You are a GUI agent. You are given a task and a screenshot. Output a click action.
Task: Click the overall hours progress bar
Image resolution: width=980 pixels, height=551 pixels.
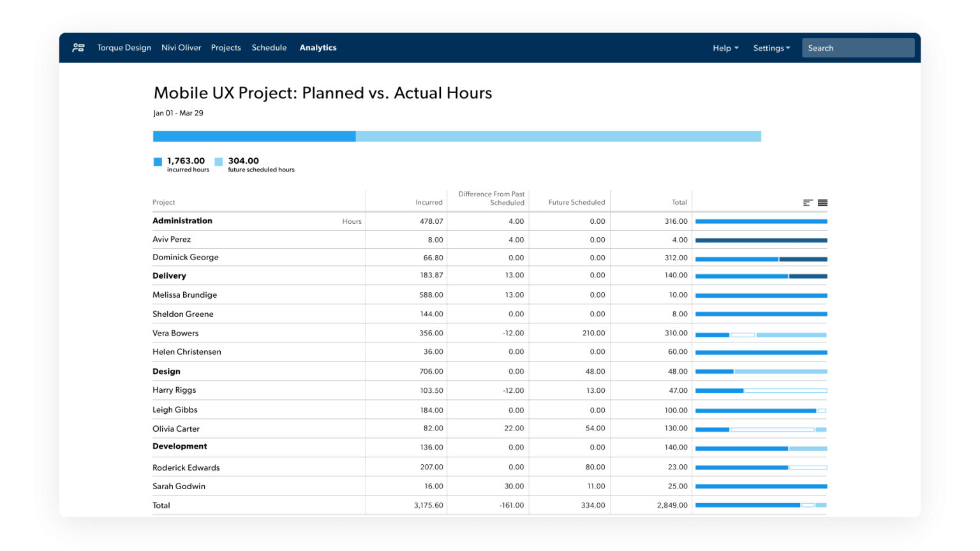point(457,136)
